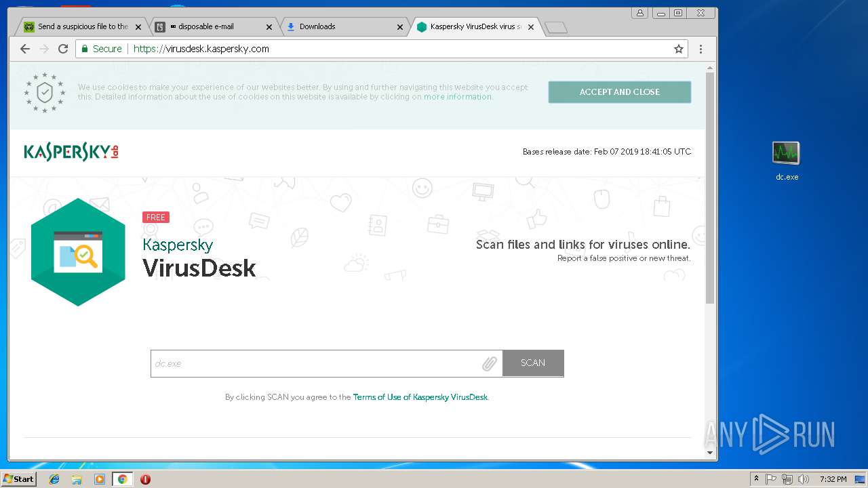Click the browser back arrow
Screen dimensions: 868x488
[x=25, y=49]
